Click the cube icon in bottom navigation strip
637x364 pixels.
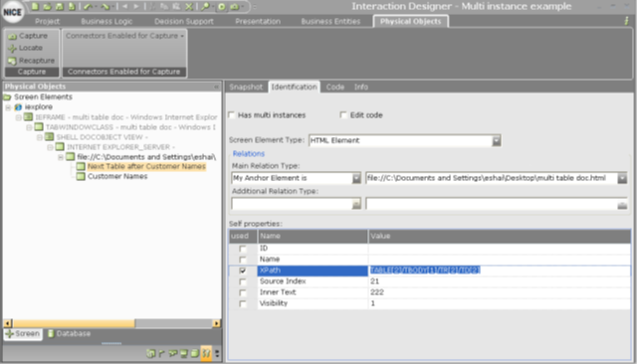[150, 353]
